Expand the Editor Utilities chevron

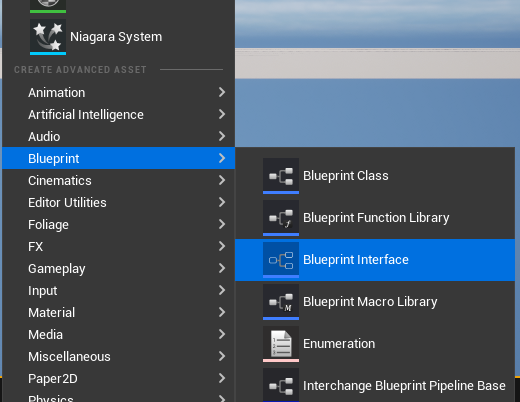(222, 202)
